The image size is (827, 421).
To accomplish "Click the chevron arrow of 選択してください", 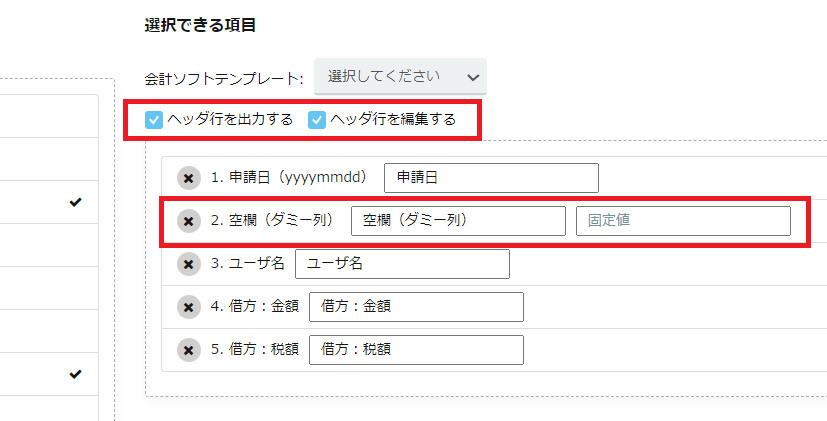I will click(473, 78).
